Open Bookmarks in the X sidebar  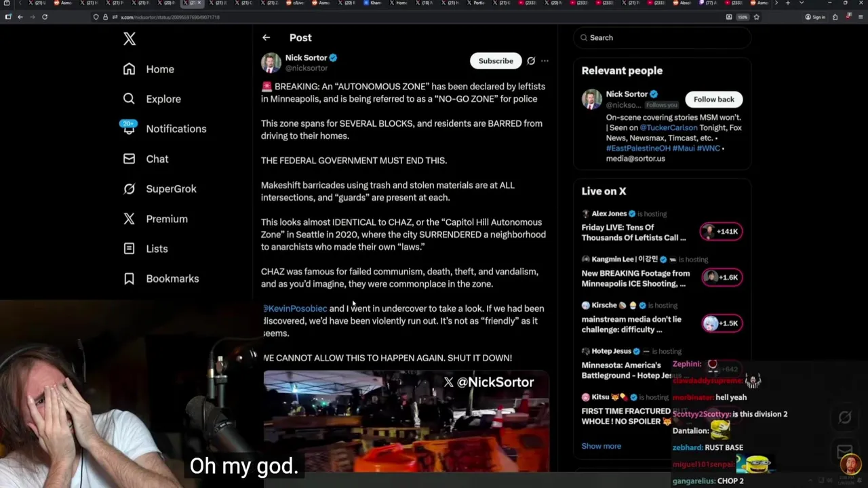coord(161,279)
